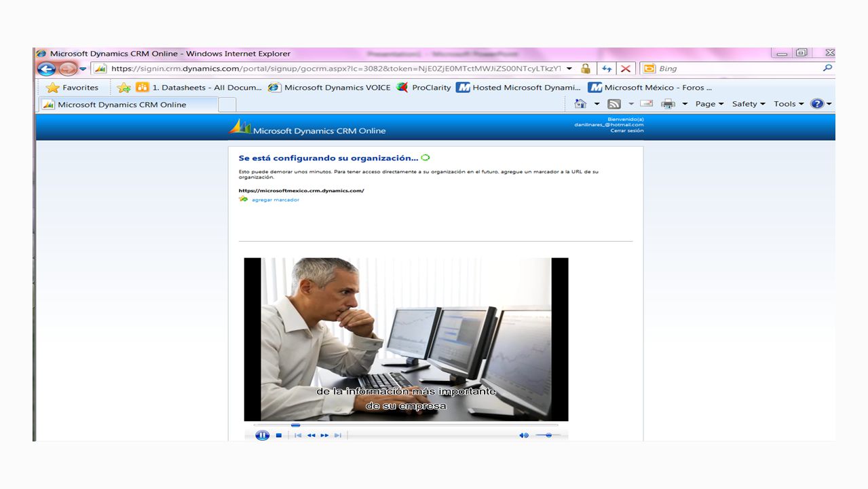Open the Page menu
The height and width of the screenshot is (489, 868).
(x=709, y=104)
